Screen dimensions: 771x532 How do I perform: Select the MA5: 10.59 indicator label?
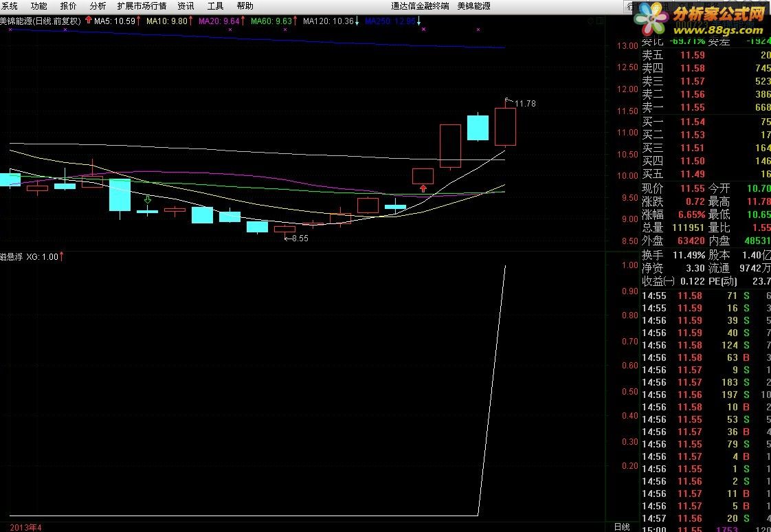(x=118, y=21)
